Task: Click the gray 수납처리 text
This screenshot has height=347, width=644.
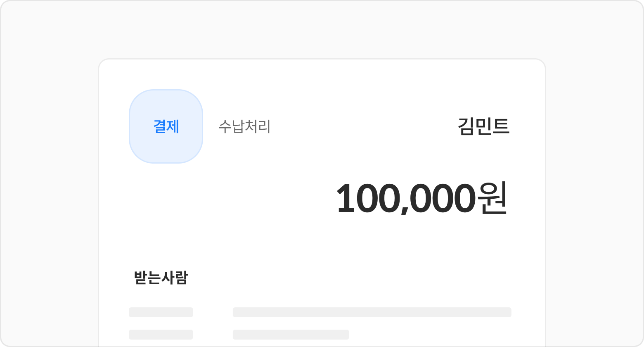Action: point(244,126)
